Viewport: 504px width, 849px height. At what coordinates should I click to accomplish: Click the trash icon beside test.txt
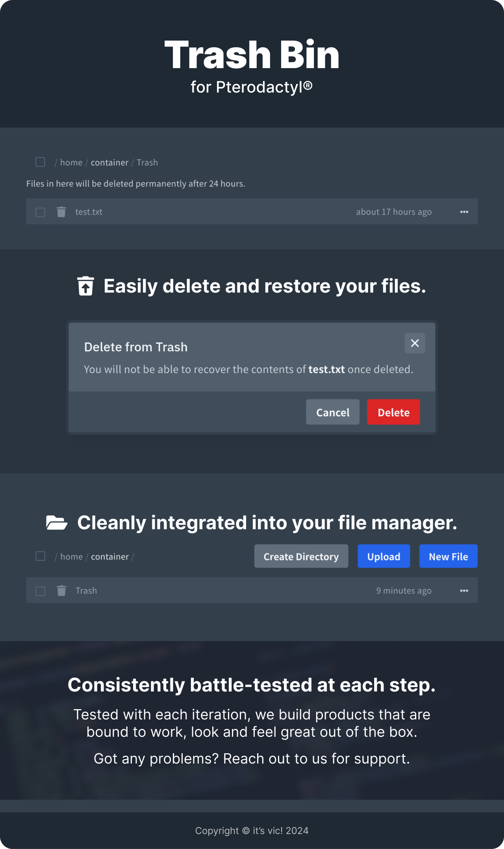tap(61, 212)
